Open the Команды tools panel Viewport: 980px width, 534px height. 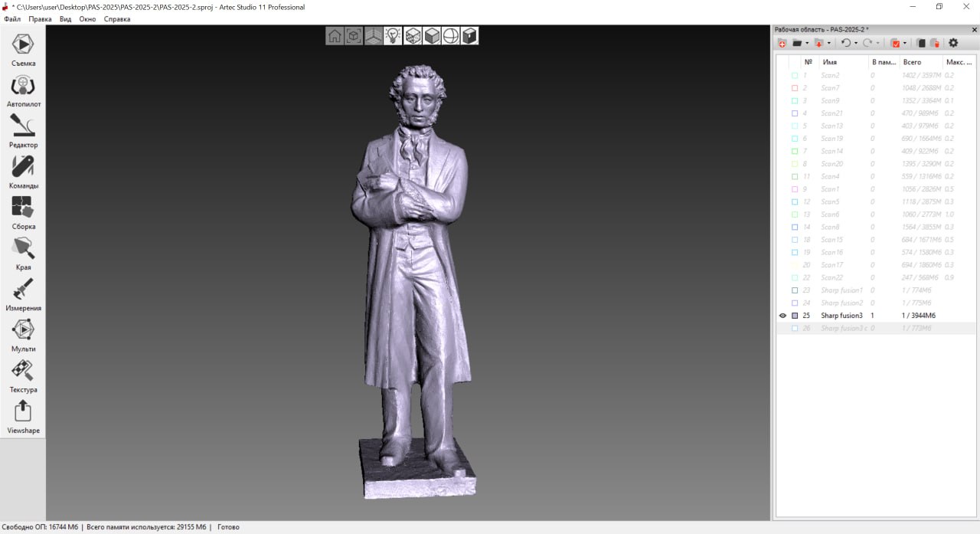23,172
